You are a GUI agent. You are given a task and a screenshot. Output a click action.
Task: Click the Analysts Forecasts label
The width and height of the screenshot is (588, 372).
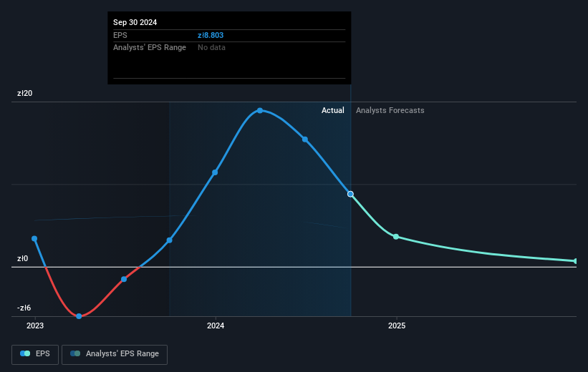click(x=390, y=110)
